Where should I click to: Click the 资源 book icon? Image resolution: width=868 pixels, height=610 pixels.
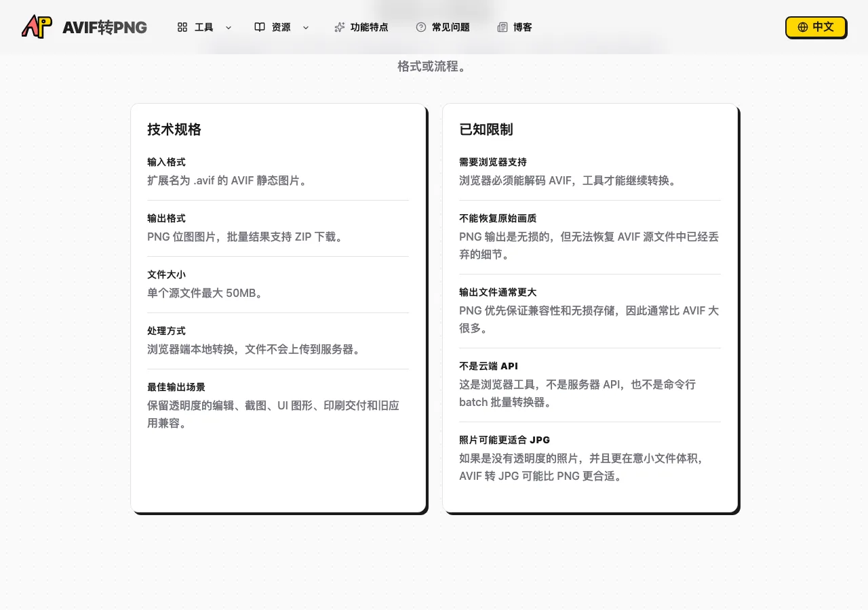[260, 27]
